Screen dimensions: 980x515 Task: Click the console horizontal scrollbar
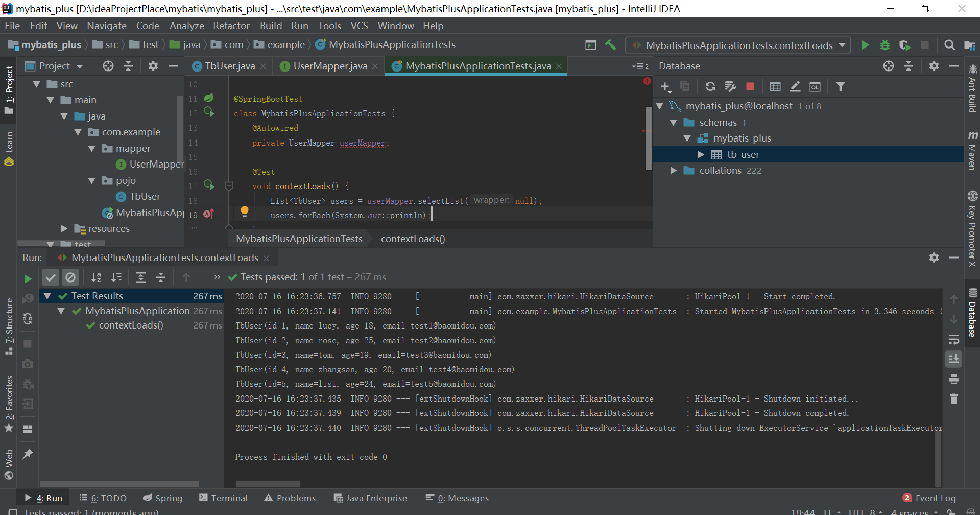click(268, 483)
